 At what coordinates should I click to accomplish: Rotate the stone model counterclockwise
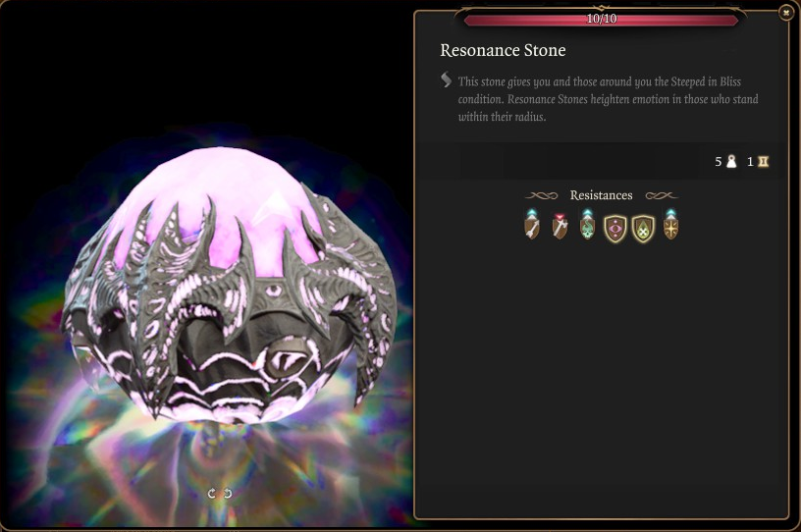pyautogui.click(x=211, y=493)
